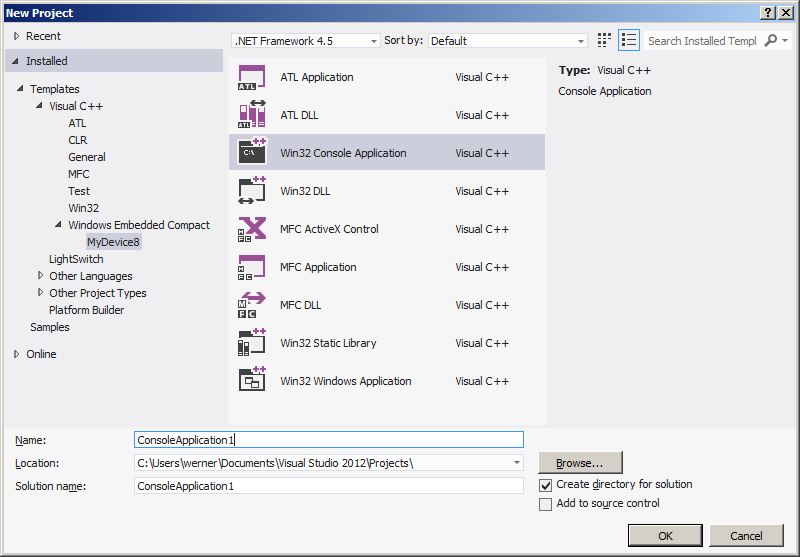Image resolution: width=800 pixels, height=557 pixels.
Task: Open the Location path dropdown arrow
Action: (x=517, y=463)
